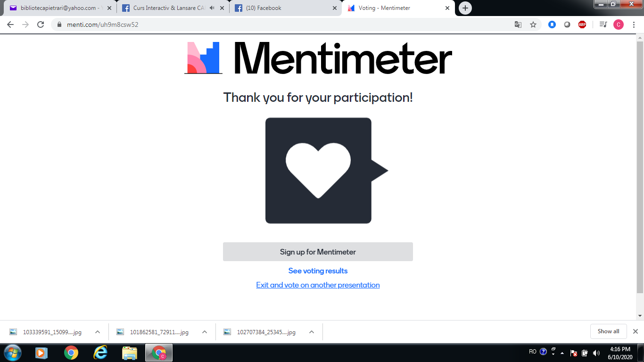
Task: Mute audio icon on Curs Interactiv tab
Action: [212, 8]
